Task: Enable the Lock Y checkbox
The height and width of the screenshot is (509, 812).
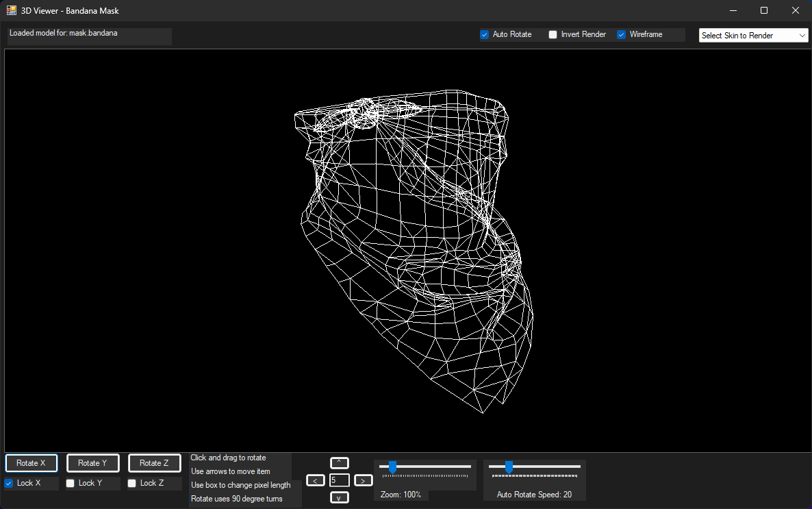Action: click(69, 483)
